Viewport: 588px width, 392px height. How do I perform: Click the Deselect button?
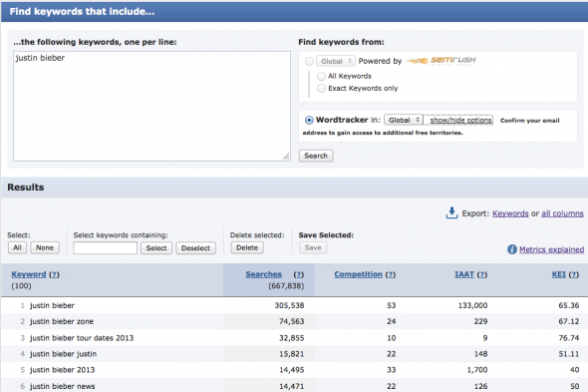pos(195,247)
